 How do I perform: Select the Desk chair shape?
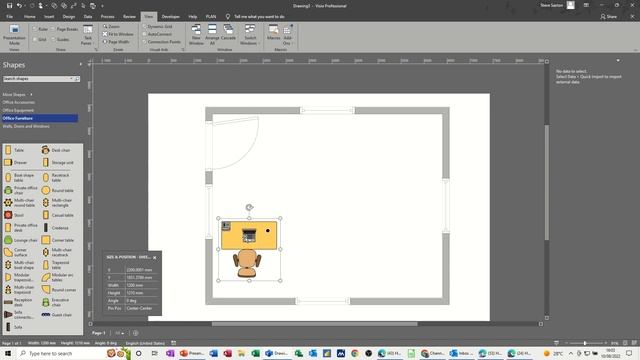coord(56,150)
